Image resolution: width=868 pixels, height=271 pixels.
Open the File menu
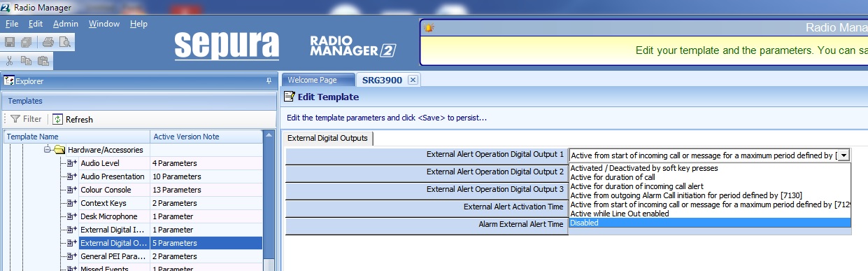click(12, 24)
